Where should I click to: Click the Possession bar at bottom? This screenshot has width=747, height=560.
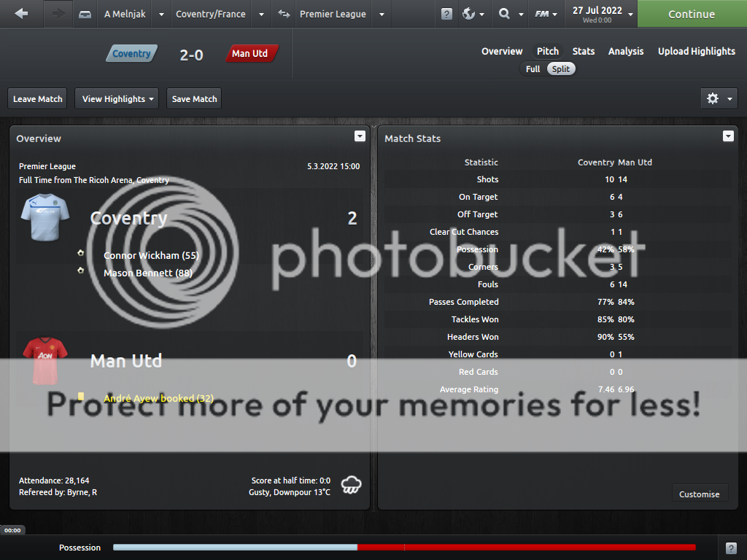pos(403,548)
